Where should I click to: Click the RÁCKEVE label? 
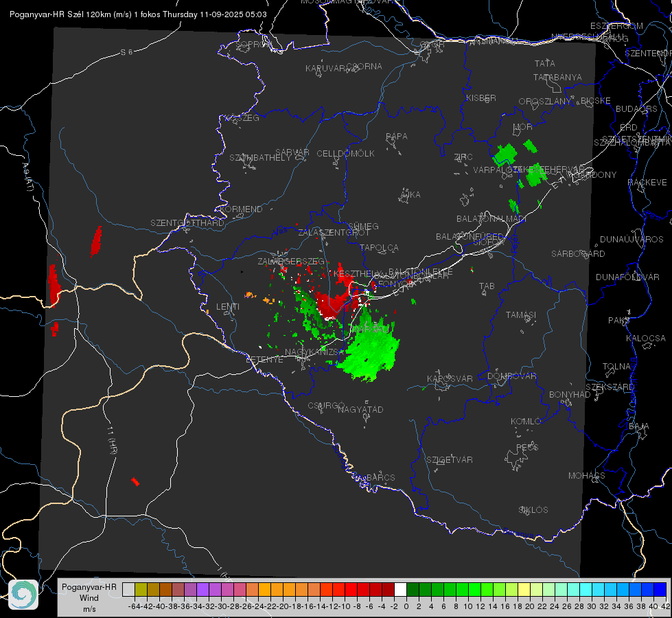pyautogui.click(x=647, y=182)
